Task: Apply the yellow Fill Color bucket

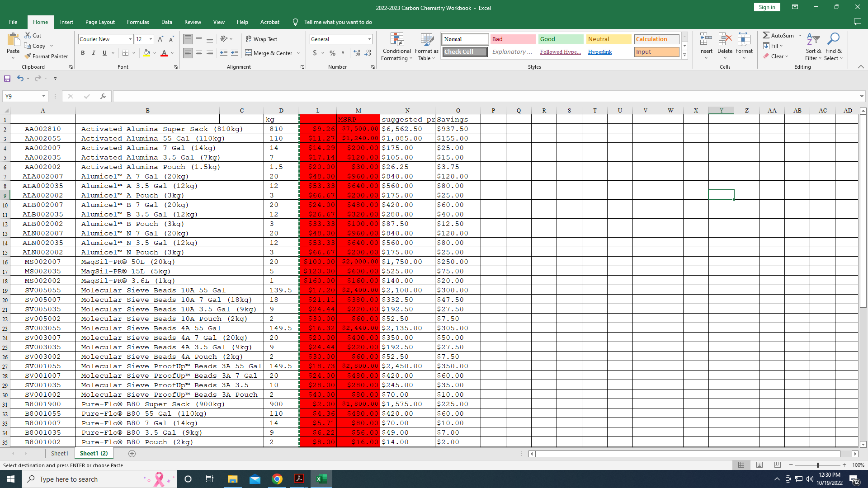Action: coord(146,53)
